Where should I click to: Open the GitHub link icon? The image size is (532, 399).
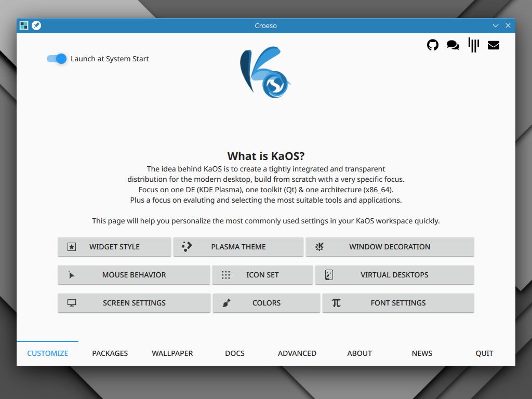coord(433,45)
